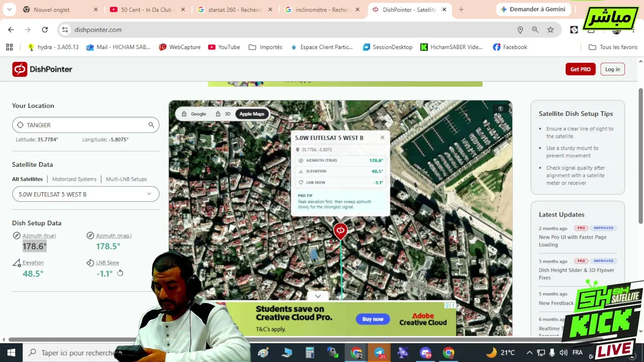The height and width of the screenshot is (362, 644).
Task: Select the Motorized Systems tab
Action: click(x=74, y=179)
